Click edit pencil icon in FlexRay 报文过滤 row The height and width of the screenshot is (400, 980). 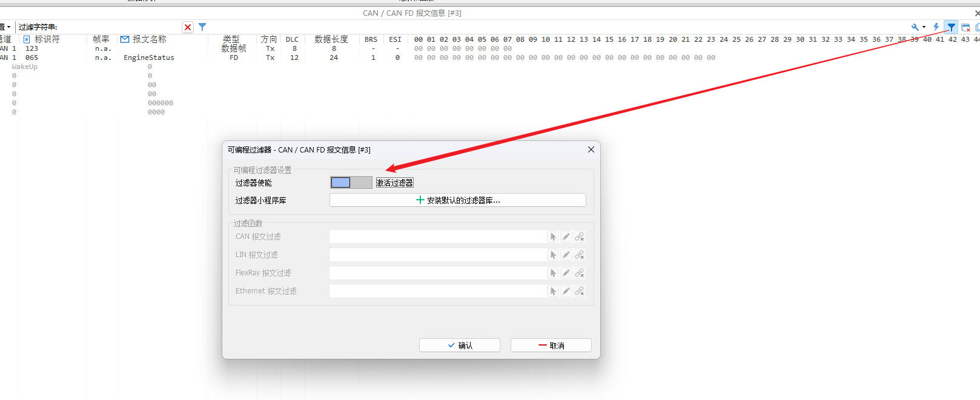pyautogui.click(x=566, y=273)
